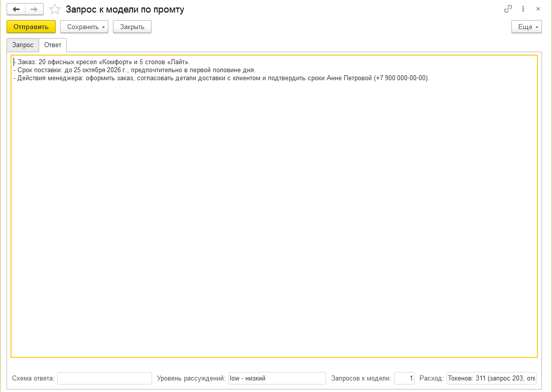Click the Закрыть button
This screenshot has width=552, height=392.
point(132,27)
